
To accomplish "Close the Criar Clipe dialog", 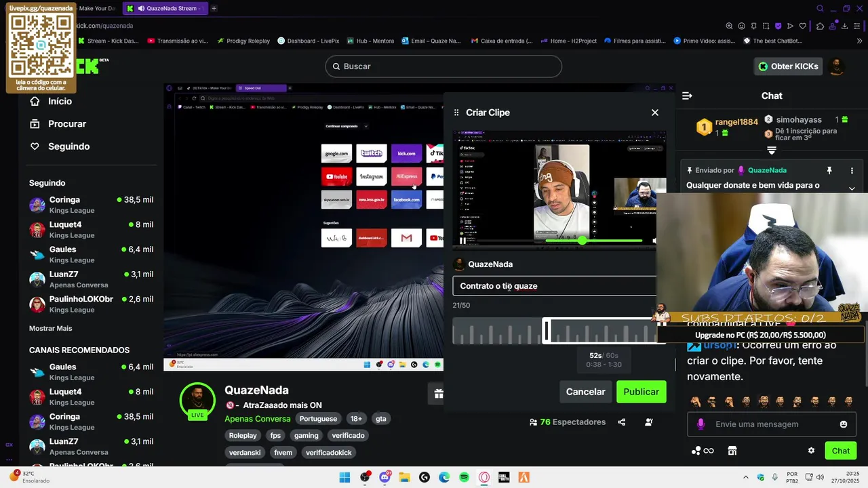I will pyautogui.click(x=654, y=113).
